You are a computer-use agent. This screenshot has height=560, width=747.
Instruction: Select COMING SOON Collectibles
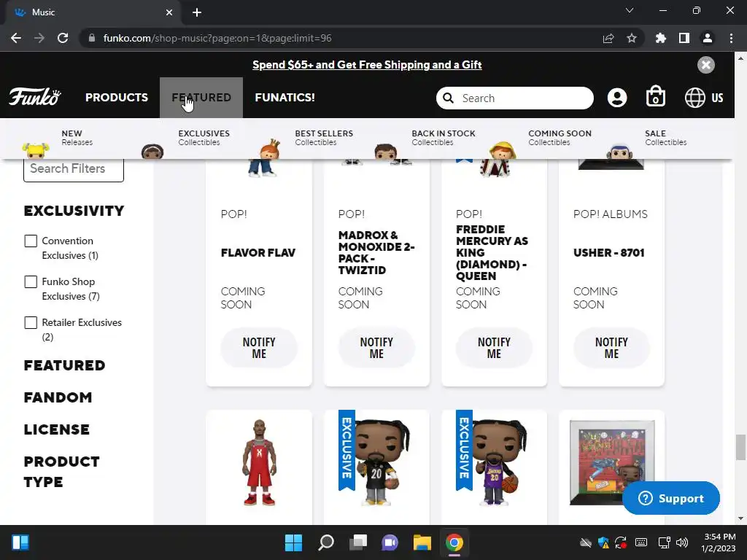560,138
